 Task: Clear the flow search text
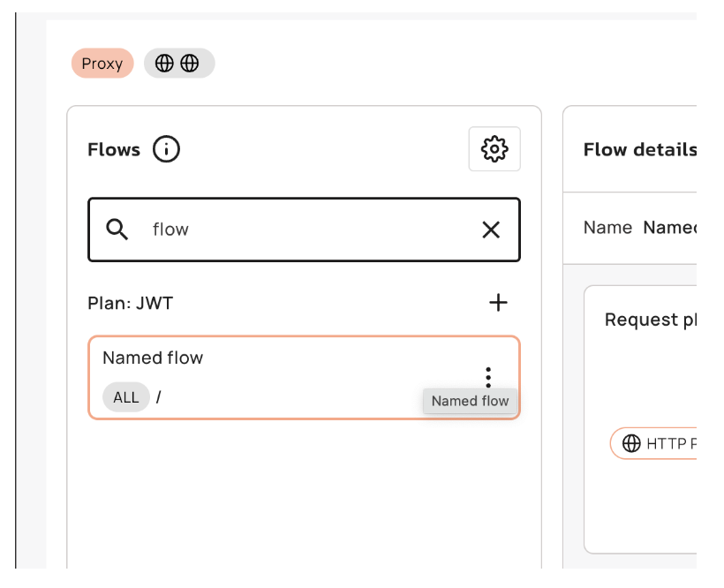click(x=491, y=230)
